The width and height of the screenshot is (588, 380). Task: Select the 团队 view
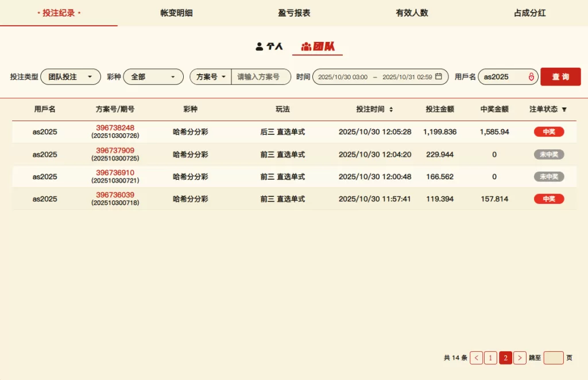pyautogui.click(x=318, y=46)
